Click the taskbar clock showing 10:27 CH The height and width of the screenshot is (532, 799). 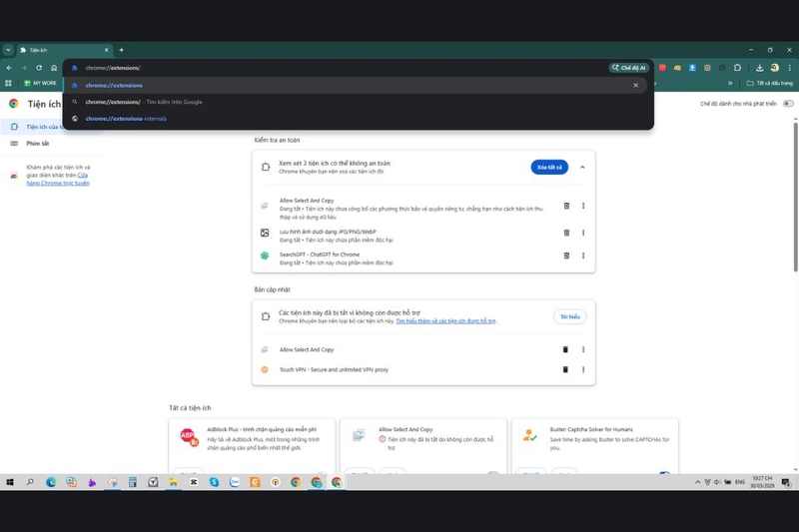coord(762,482)
